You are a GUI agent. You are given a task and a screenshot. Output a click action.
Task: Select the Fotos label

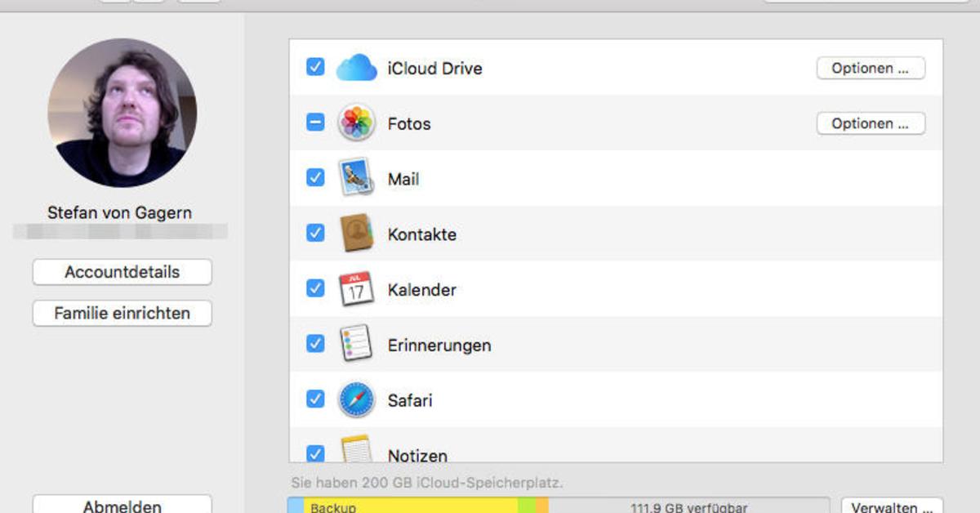[x=409, y=124]
